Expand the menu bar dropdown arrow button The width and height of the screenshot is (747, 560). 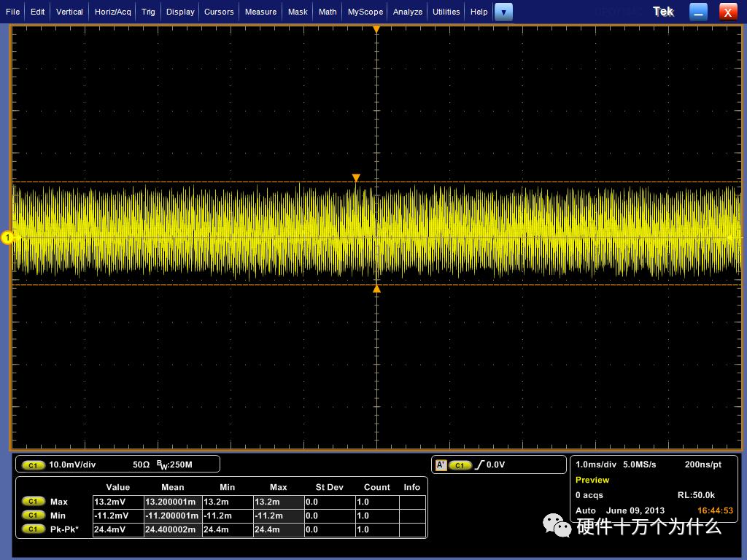503,12
